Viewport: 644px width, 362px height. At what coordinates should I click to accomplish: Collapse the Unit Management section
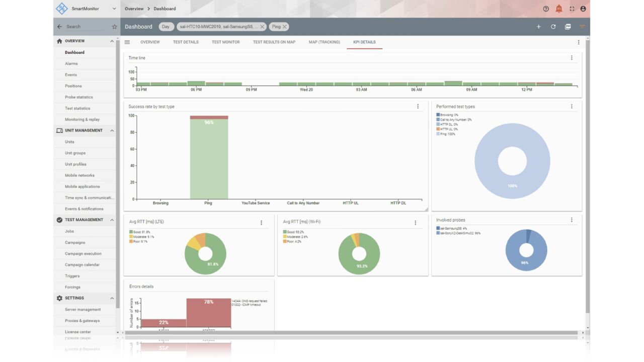tap(112, 131)
